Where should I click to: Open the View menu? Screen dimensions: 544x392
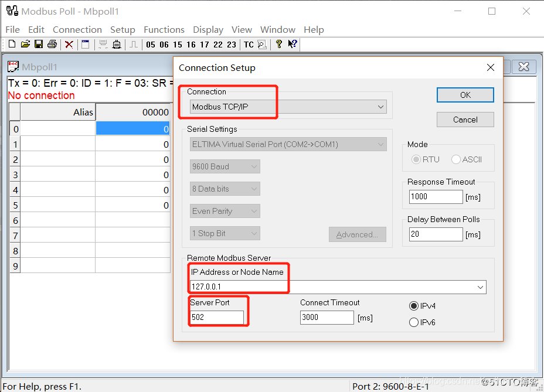(x=242, y=30)
